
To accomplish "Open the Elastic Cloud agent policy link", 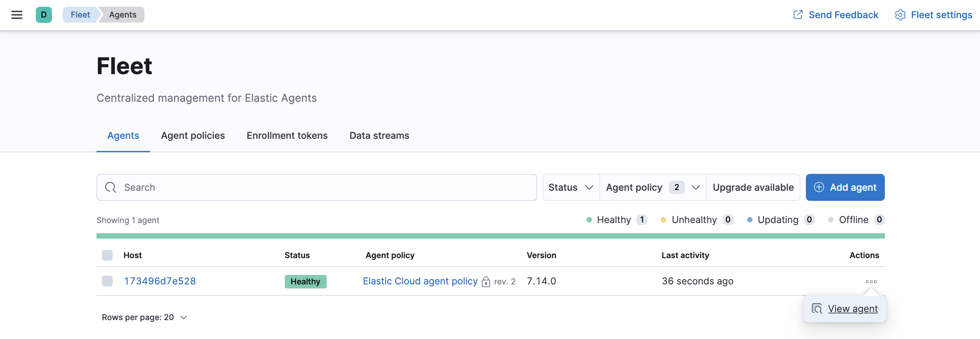I will pos(420,281).
